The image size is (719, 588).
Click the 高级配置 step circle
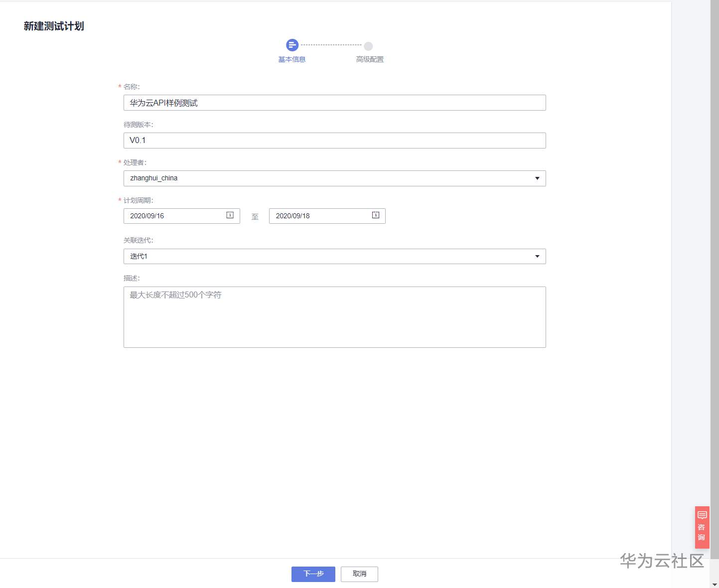(x=368, y=46)
